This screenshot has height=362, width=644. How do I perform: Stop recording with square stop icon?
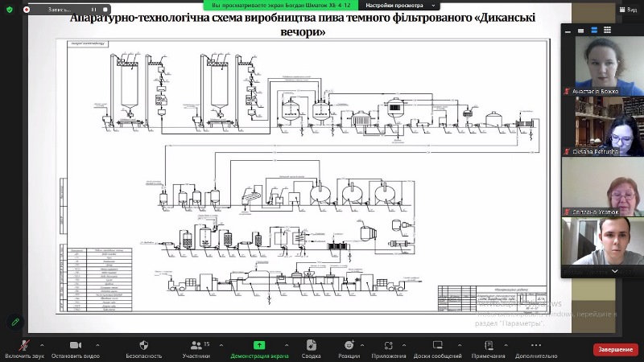[x=105, y=9]
